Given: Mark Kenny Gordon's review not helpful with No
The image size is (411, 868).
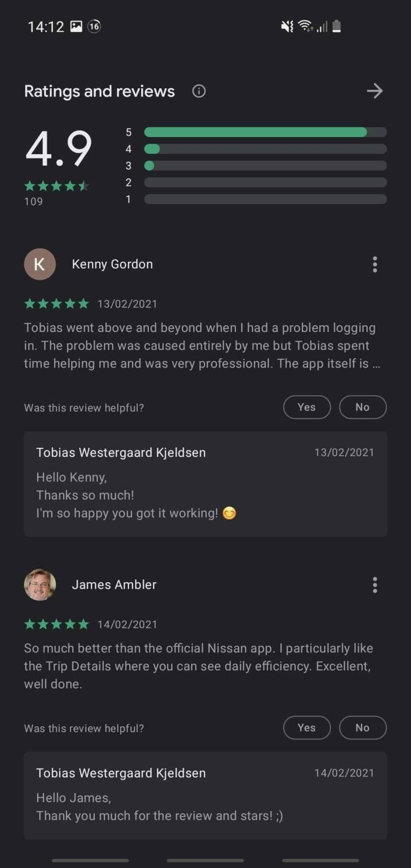Looking at the screenshot, I should pos(363,407).
